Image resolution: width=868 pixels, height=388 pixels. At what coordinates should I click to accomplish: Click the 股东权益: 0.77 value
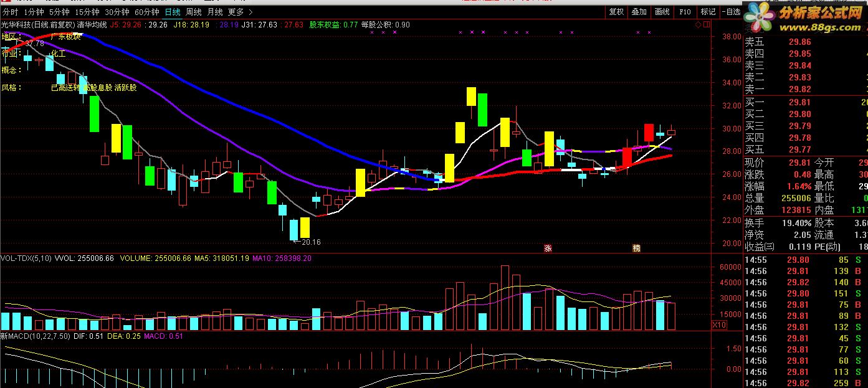tap(333, 25)
